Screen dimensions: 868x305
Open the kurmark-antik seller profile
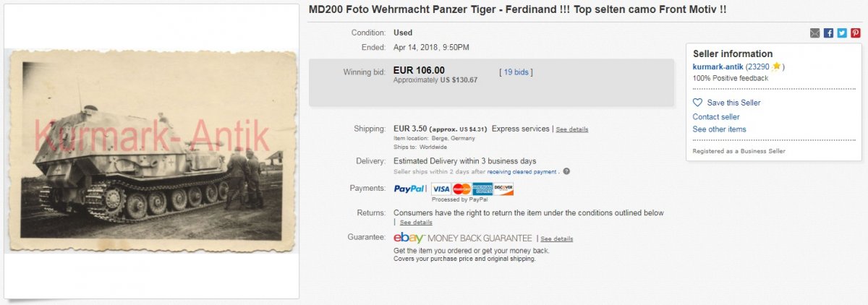[x=718, y=66]
